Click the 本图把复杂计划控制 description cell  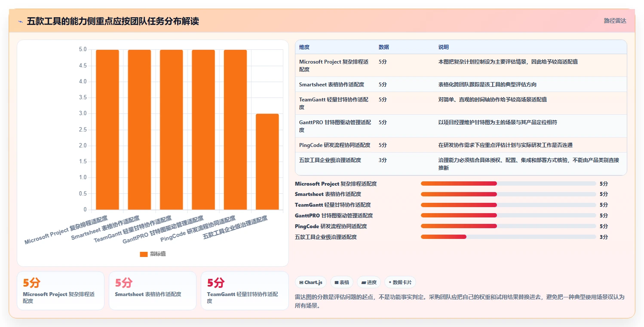[x=531, y=65]
